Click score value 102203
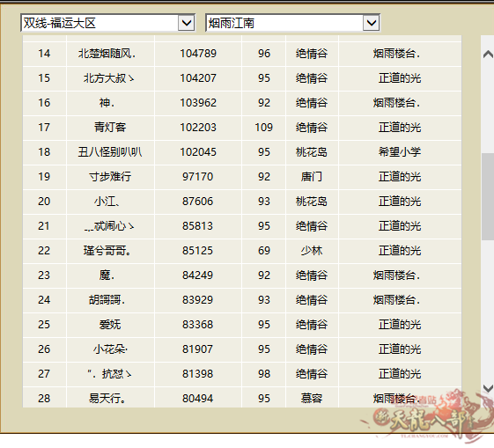Image resolution: width=494 pixels, height=448 pixels. [198, 128]
